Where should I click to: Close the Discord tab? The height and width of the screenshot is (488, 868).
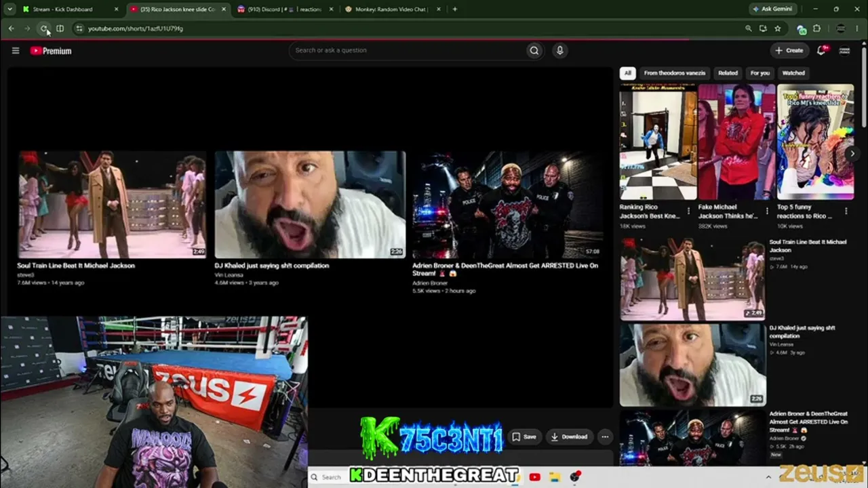tap(330, 9)
